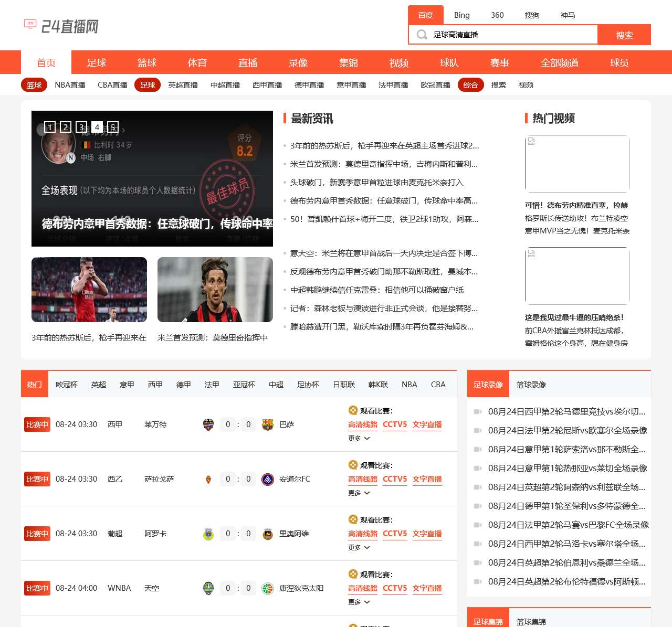Open the 录像 navigation menu item
The height and width of the screenshot is (627, 672).
click(298, 63)
